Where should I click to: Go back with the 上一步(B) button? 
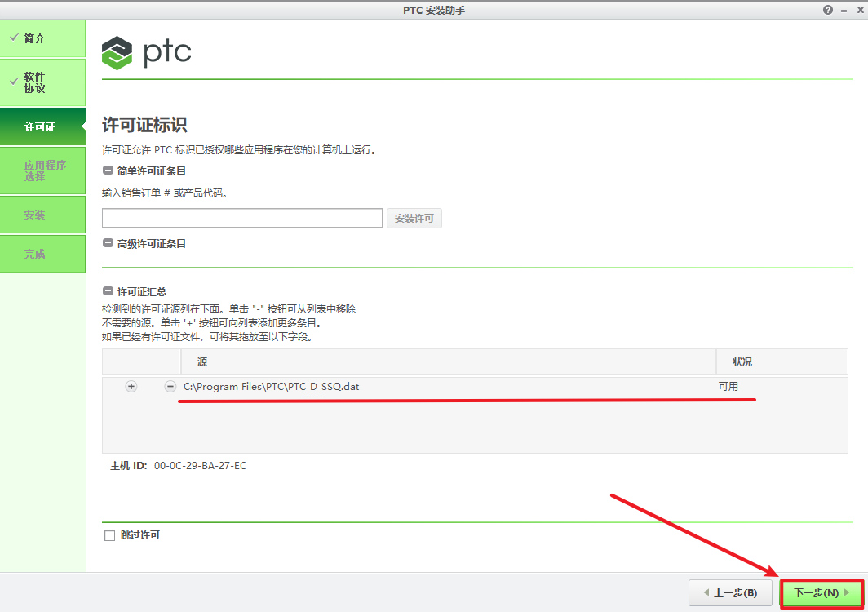coord(729,593)
